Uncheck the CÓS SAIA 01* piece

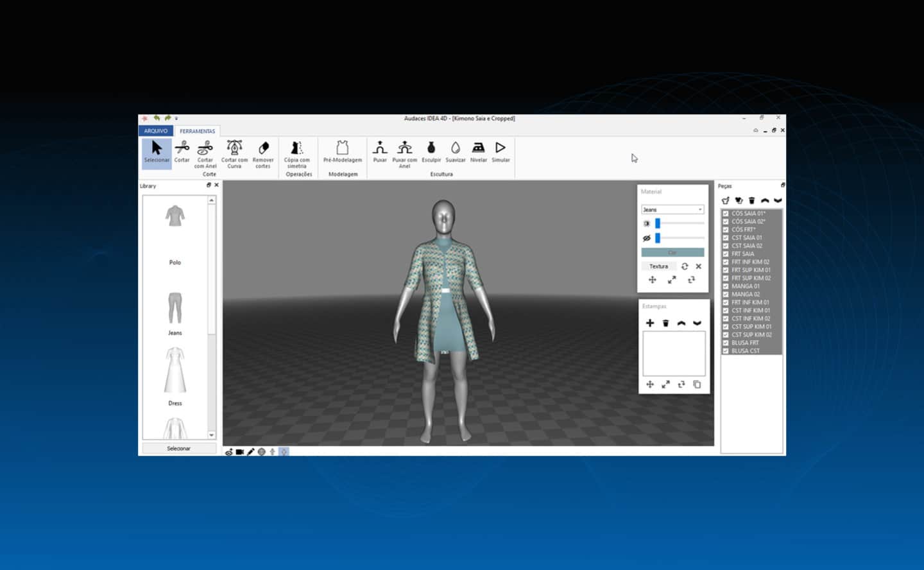[726, 214]
